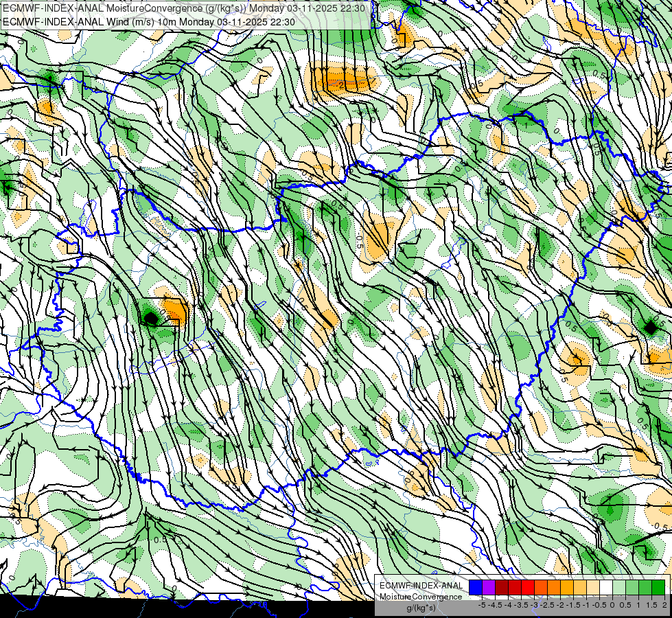This screenshot has height=618, width=672.
Task: Click the -4.5 tick label on legend
Action: click(x=495, y=605)
